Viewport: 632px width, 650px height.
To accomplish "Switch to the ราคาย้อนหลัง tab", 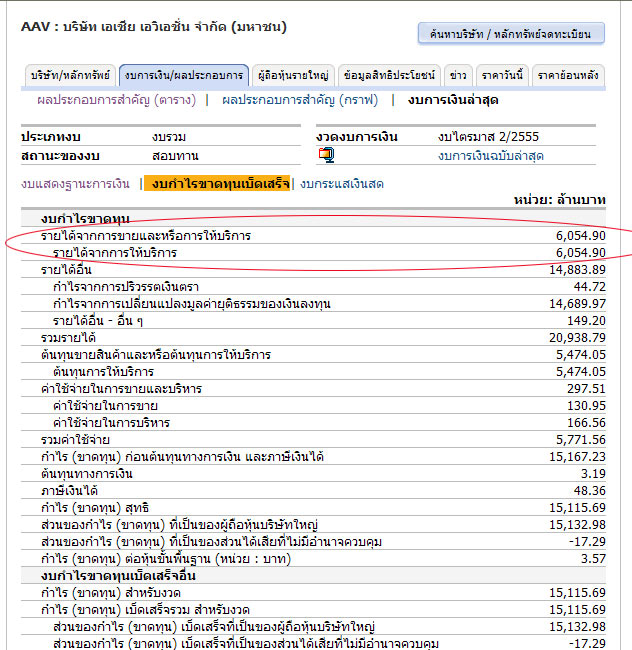I will click(567, 75).
